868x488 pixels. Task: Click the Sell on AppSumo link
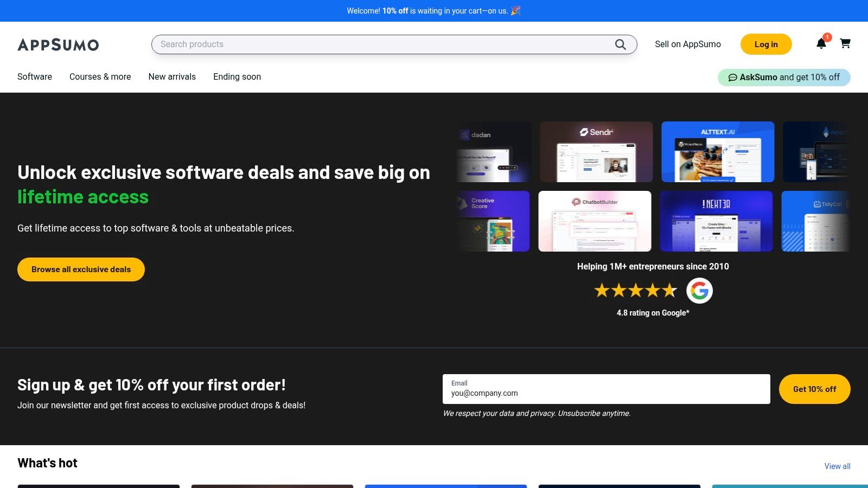tap(688, 44)
